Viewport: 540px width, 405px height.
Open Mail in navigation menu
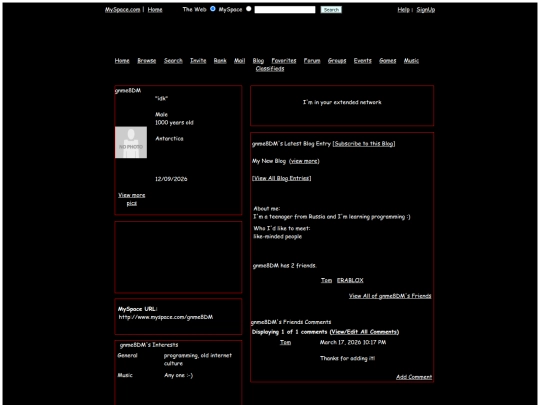240,61
